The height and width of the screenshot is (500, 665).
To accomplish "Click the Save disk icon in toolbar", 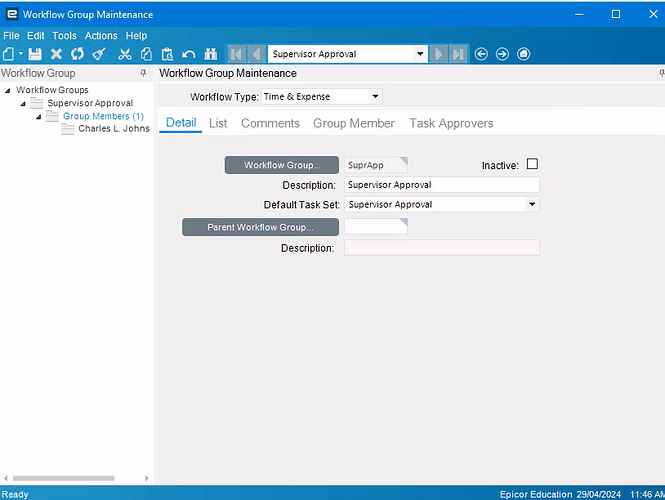I will coord(35,54).
